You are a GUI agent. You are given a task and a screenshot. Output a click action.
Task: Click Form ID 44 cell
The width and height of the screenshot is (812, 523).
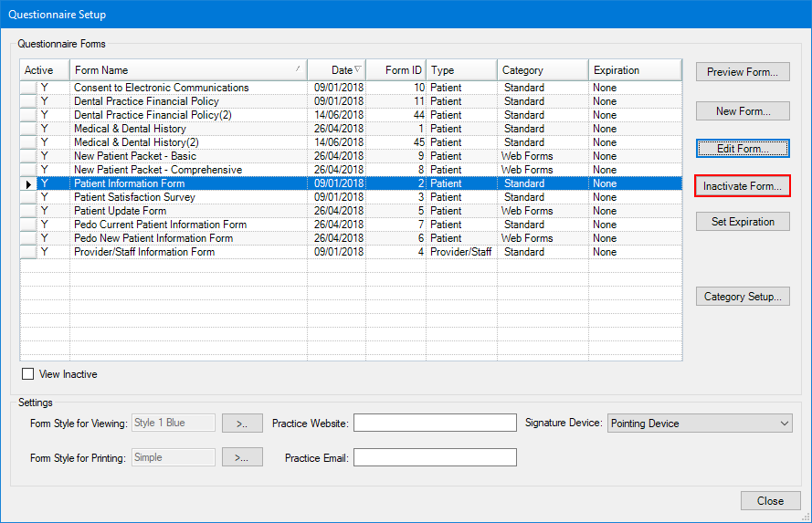(x=396, y=115)
